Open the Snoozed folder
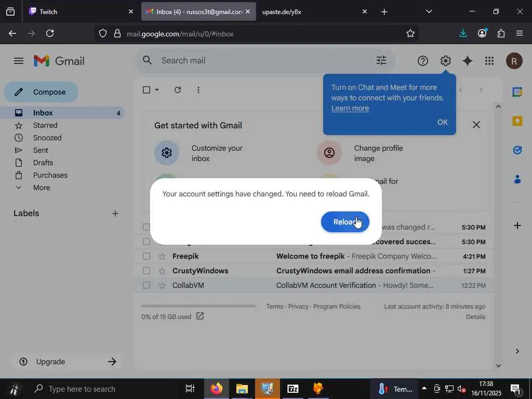The height and width of the screenshot is (399, 532). (47, 138)
